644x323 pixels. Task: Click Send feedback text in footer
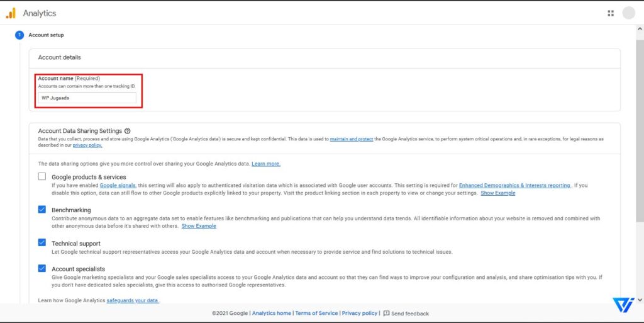pos(410,314)
